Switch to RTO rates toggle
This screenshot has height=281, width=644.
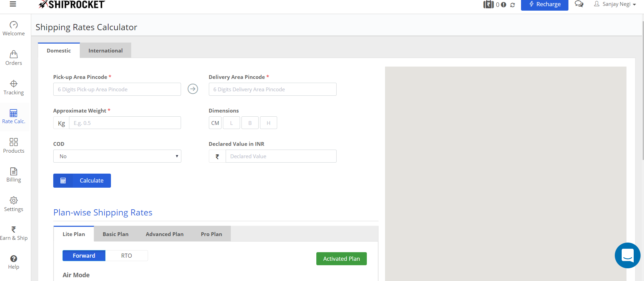[126, 256]
